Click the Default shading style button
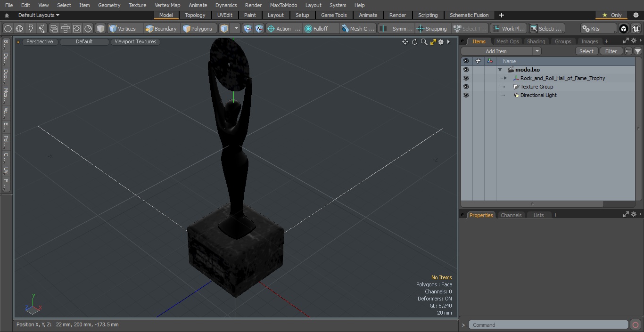 click(x=84, y=41)
